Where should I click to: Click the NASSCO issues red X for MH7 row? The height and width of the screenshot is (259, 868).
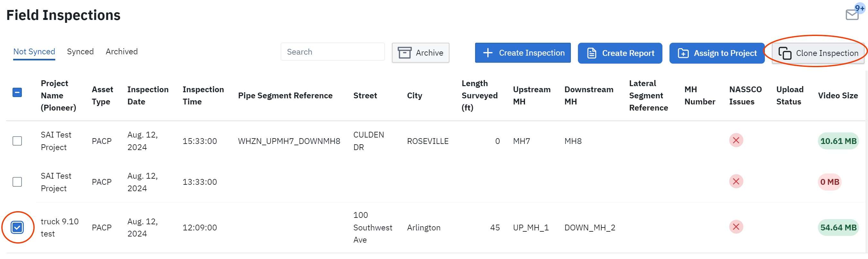point(736,140)
